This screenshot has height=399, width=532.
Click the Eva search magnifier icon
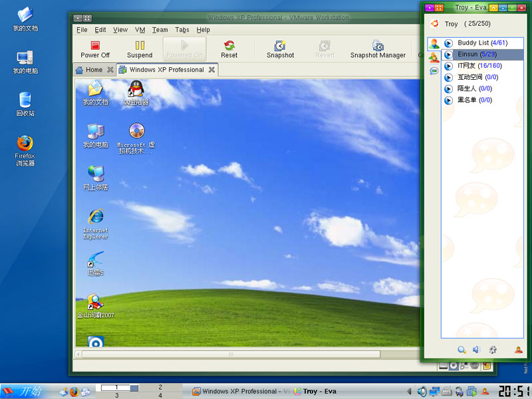pos(462,350)
